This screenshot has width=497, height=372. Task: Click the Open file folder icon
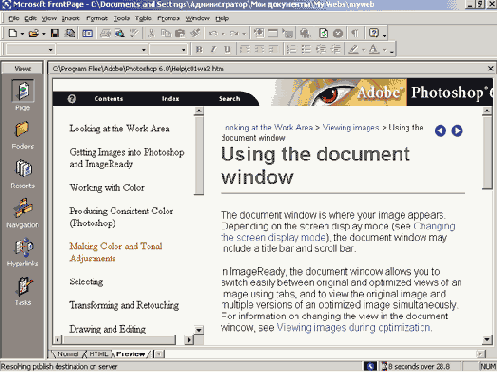click(33, 33)
